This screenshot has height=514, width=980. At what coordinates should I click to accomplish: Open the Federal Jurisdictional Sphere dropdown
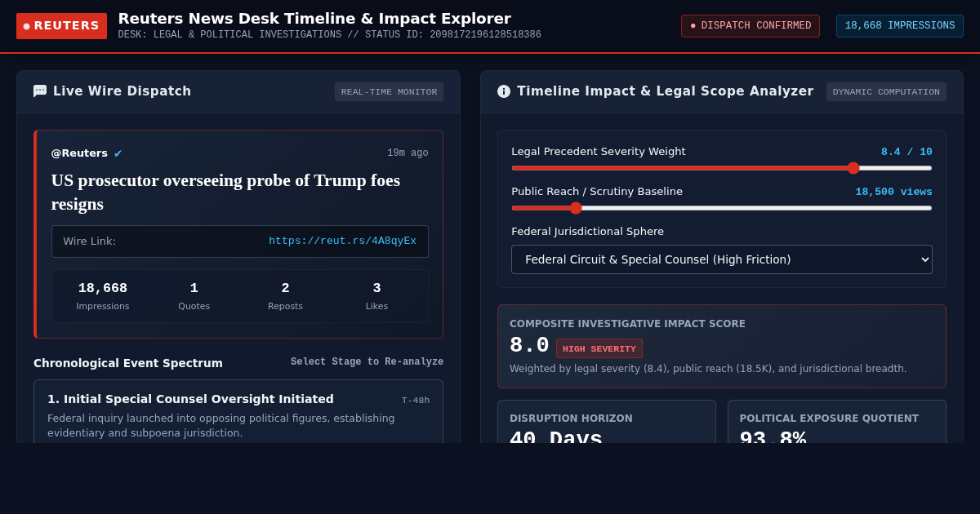(x=722, y=259)
